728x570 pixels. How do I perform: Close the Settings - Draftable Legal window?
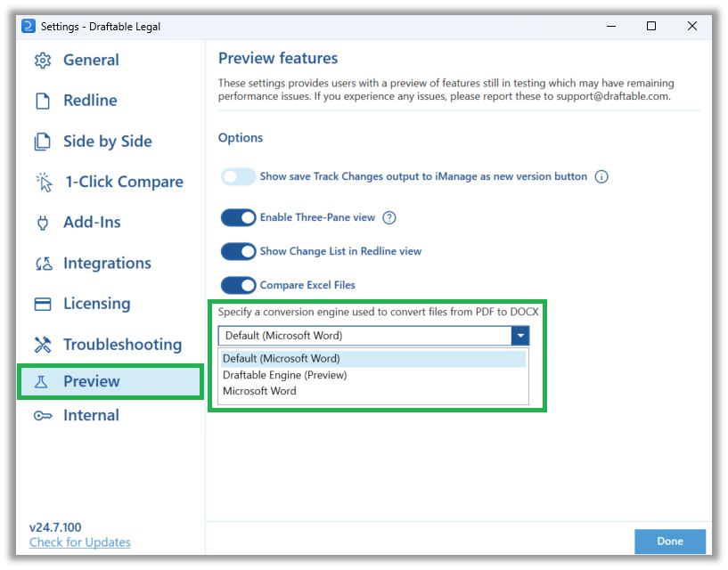click(691, 26)
